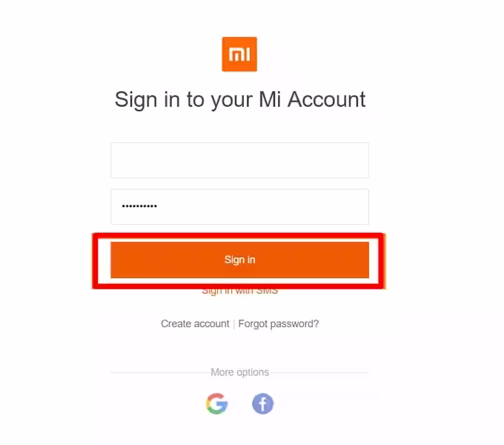Screen dimensions: 504x445
Task: Begin password recovery via Forgot password?
Action: [x=279, y=324]
